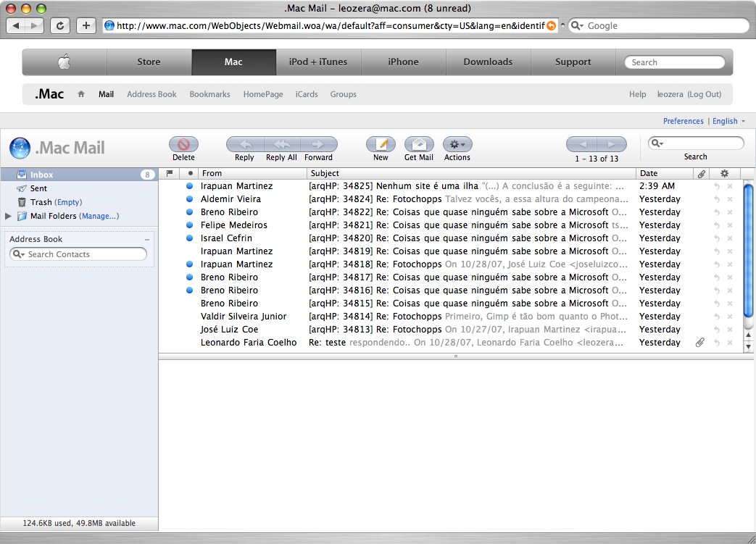The width and height of the screenshot is (756, 544).
Task: Toggle unread dot on Irapuan Martinez 34818
Action: 189,264
